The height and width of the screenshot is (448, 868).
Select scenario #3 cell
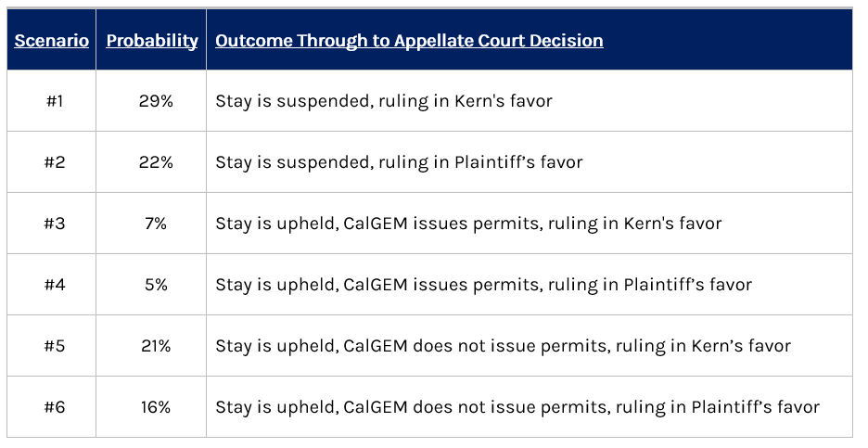click(x=54, y=224)
